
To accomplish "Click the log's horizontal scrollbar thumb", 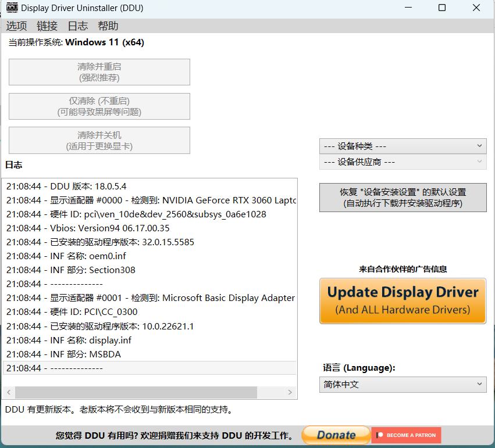I will pyautogui.click(x=136, y=393).
